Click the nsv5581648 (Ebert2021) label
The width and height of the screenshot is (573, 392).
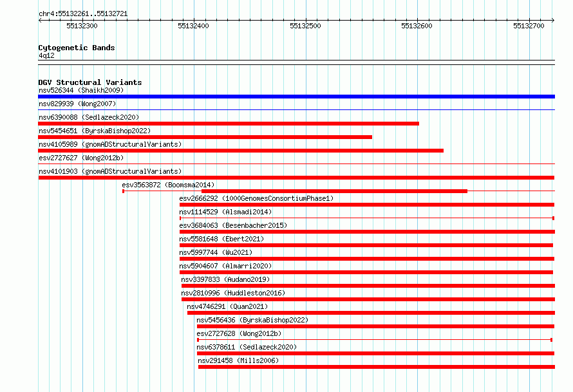click(x=221, y=239)
